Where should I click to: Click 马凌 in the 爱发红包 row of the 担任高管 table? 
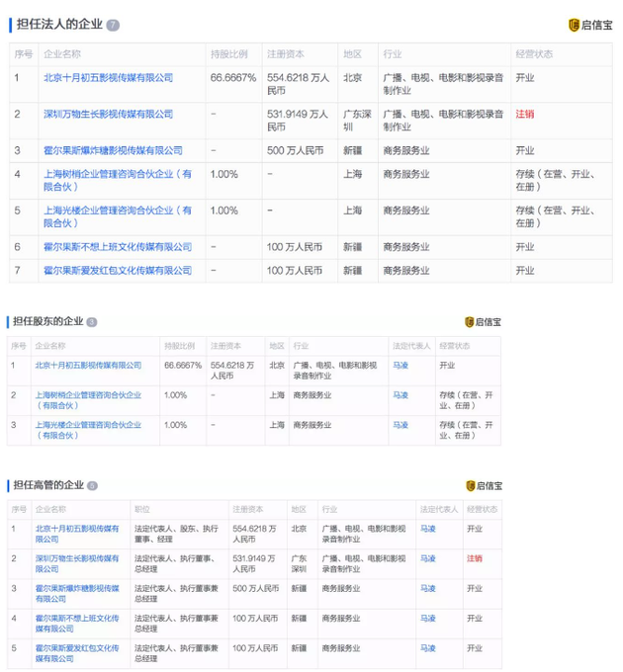428,648
